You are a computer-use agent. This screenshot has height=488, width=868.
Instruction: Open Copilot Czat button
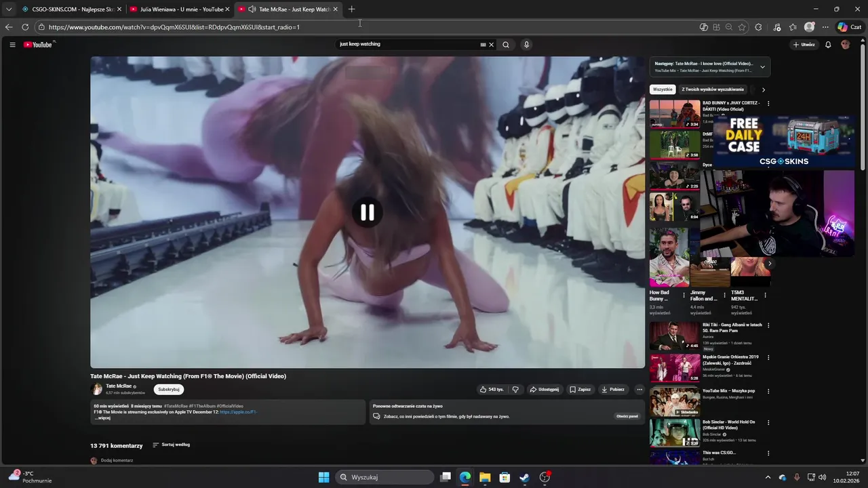pyautogui.click(x=849, y=27)
